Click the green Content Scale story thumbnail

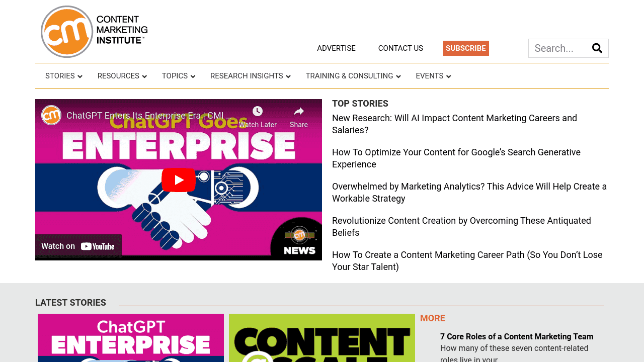[x=322, y=338]
